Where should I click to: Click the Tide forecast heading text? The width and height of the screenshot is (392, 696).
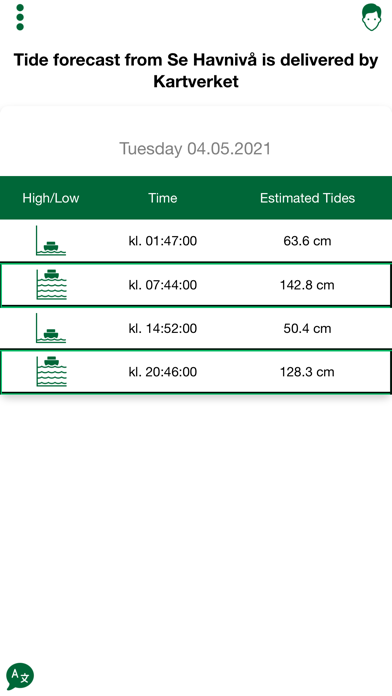point(196,71)
